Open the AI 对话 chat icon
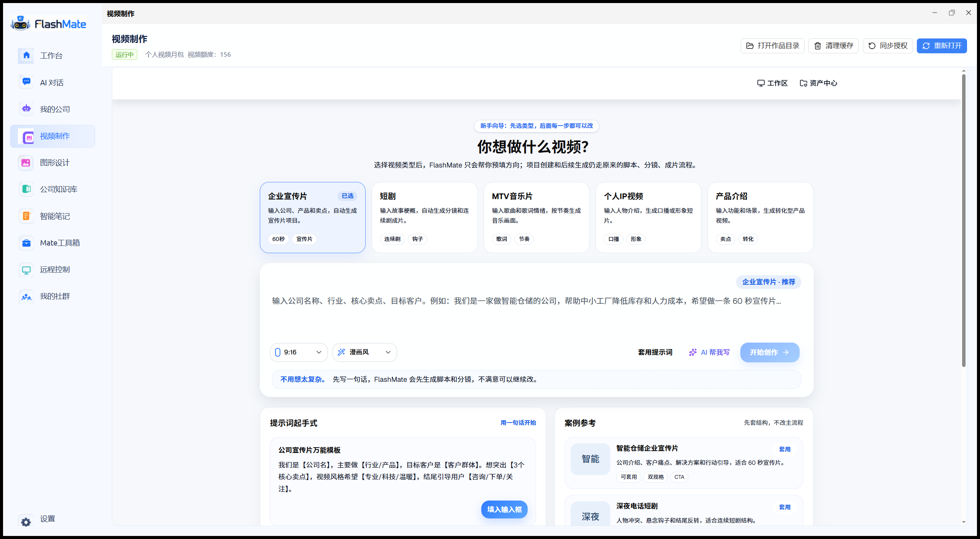 tap(26, 82)
